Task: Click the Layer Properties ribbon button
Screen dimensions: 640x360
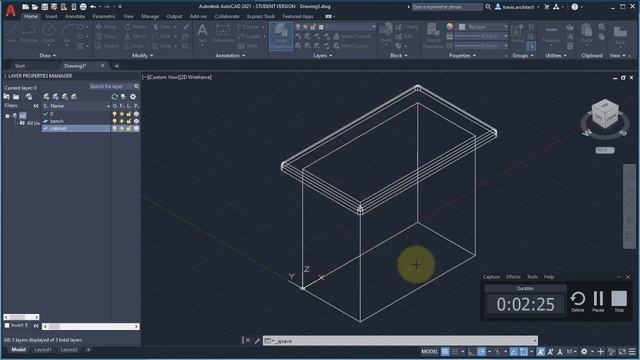Action: 281,36
